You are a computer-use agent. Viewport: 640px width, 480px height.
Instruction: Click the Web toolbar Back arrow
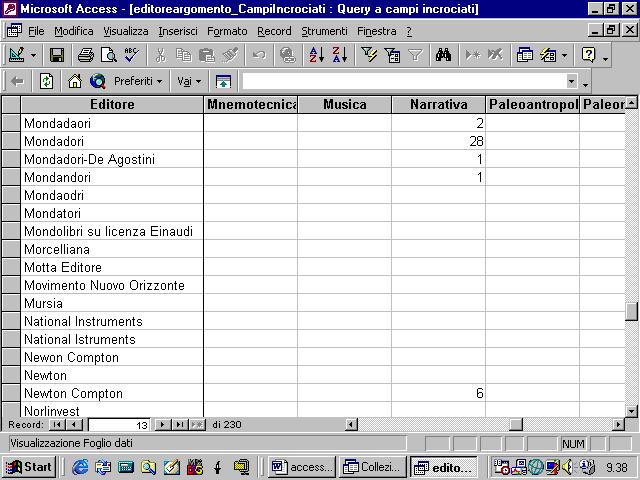tap(17, 81)
